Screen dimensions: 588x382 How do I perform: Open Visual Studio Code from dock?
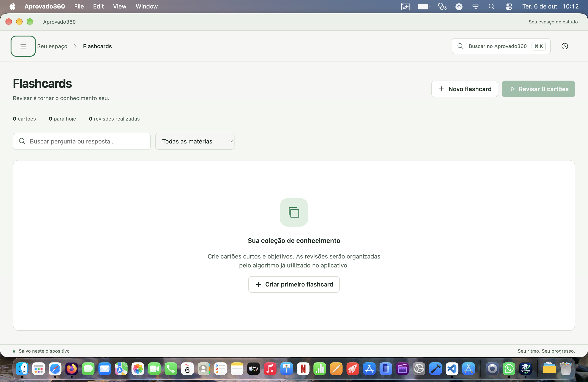point(452,369)
